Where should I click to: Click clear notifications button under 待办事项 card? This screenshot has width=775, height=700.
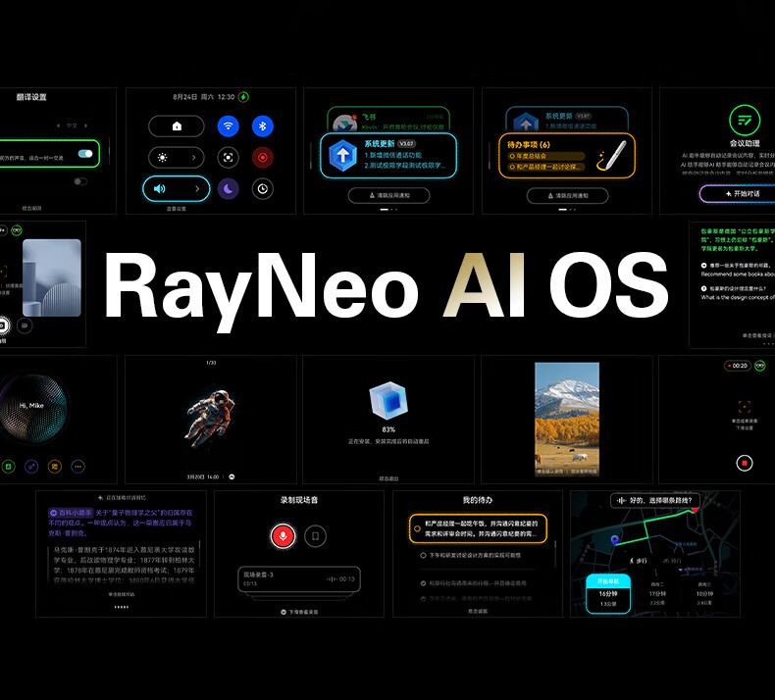567,196
